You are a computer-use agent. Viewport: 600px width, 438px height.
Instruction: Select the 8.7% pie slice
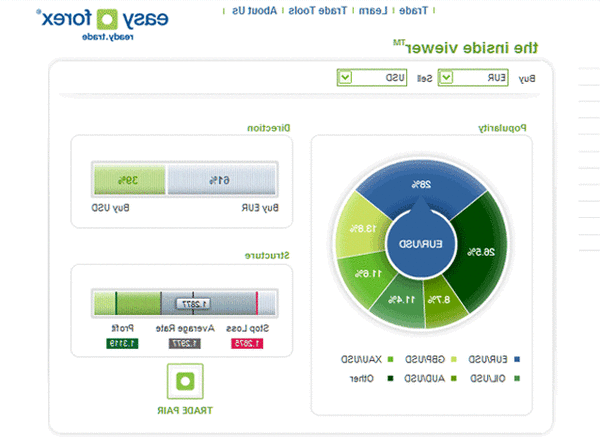[x=440, y=300]
